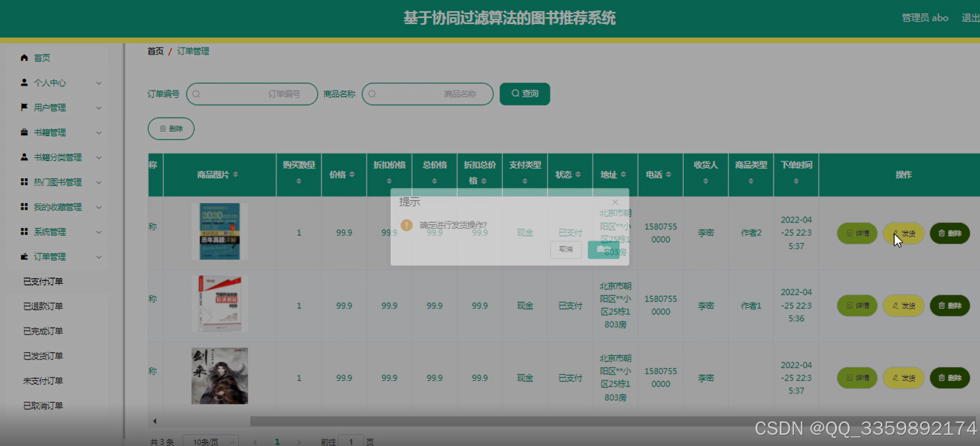980x446 pixels.
Task: Expand the 我的收藏管理 menu chevron
Action: [99, 207]
